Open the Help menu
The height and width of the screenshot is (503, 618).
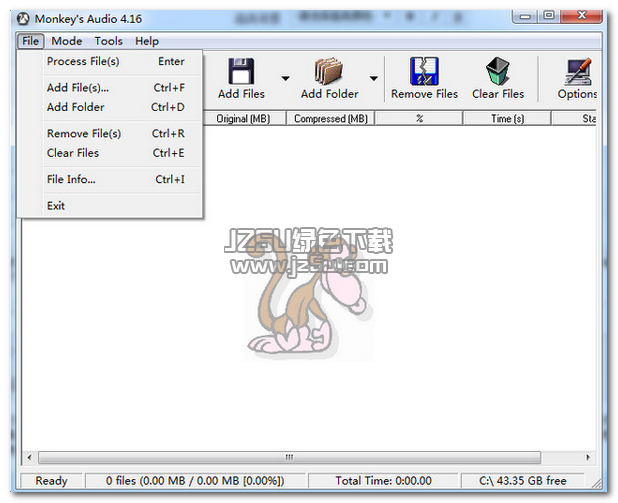point(147,41)
